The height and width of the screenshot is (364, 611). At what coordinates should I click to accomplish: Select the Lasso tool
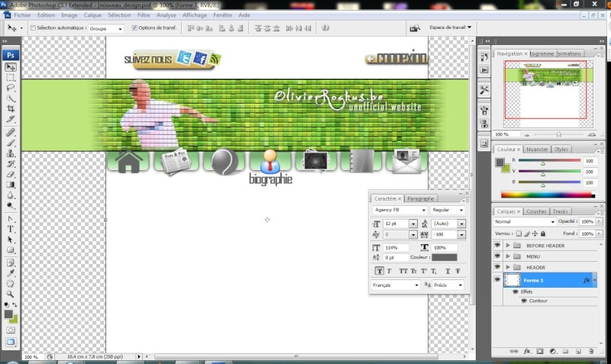tap(11, 88)
